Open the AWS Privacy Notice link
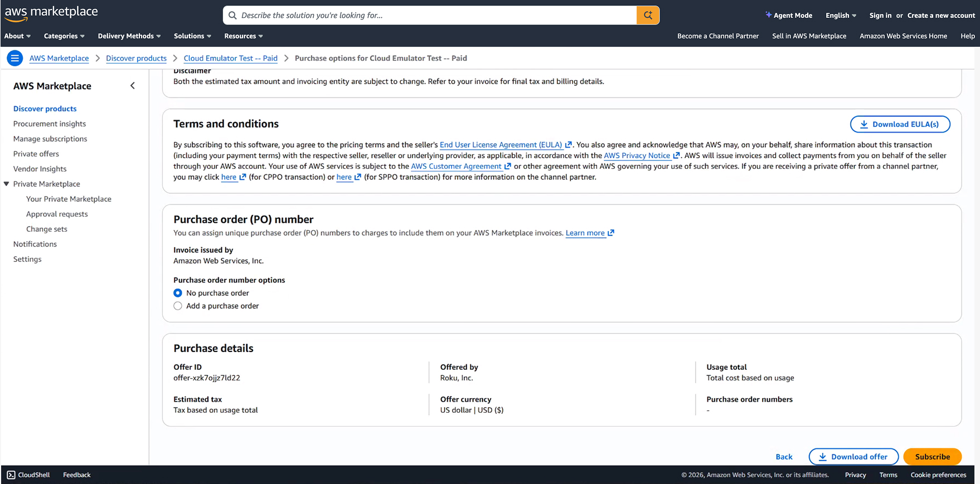 (637, 156)
